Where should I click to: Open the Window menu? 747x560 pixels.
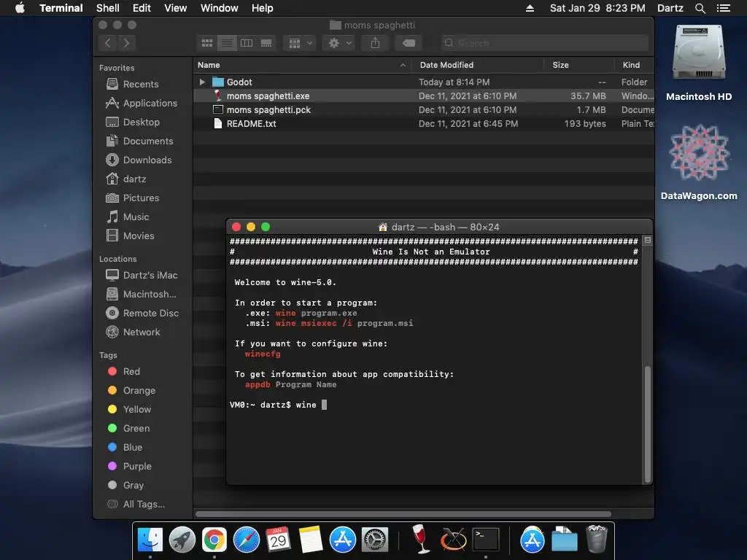coord(219,8)
